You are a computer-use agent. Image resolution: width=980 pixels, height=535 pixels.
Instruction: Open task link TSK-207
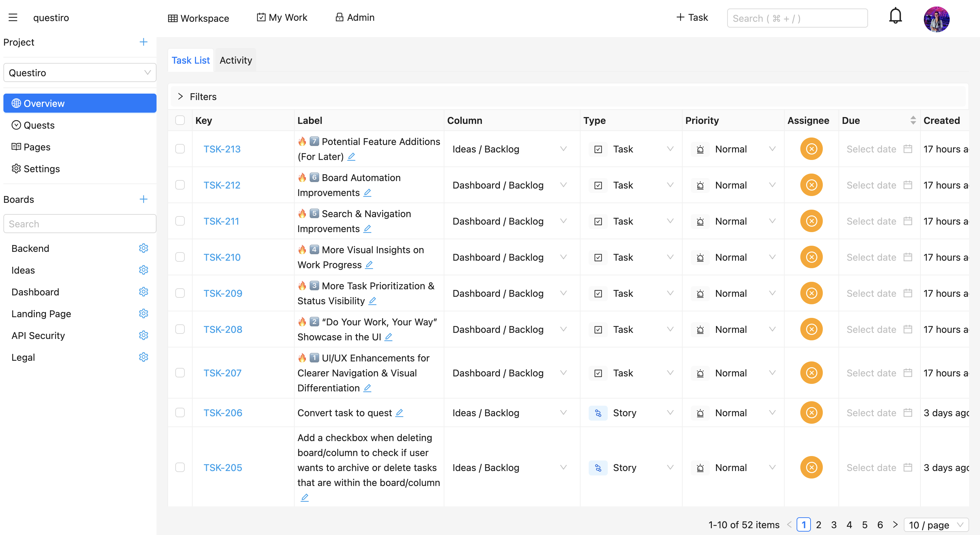[222, 373]
